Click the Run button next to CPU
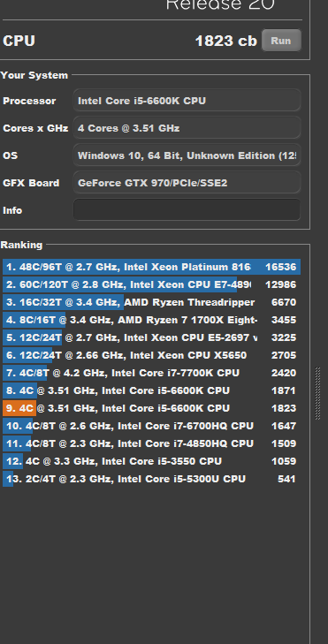Viewport: 328px width, 644px height. pyautogui.click(x=281, y=41)
